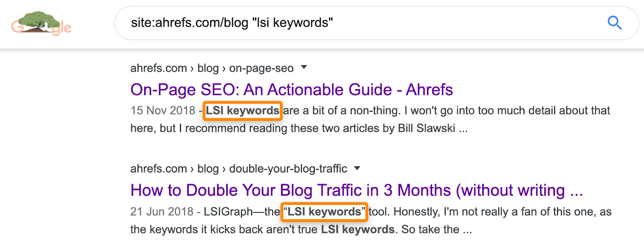Click the highlighted 'LSI keywords' phrase in the first snippet
Screen dimensions: 644x249
tap(242, 111)
